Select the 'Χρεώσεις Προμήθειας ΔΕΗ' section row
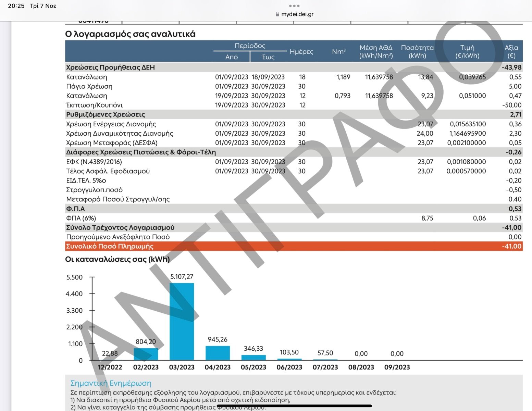This screenshot has width=532, height=411. pyautogui.click(x=294, y=67)
